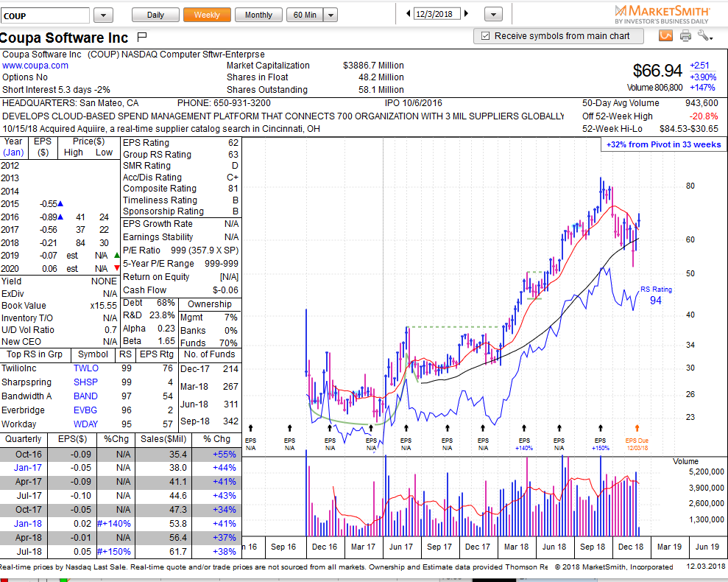Click the Book Value x15.55 row

point(60,306)
